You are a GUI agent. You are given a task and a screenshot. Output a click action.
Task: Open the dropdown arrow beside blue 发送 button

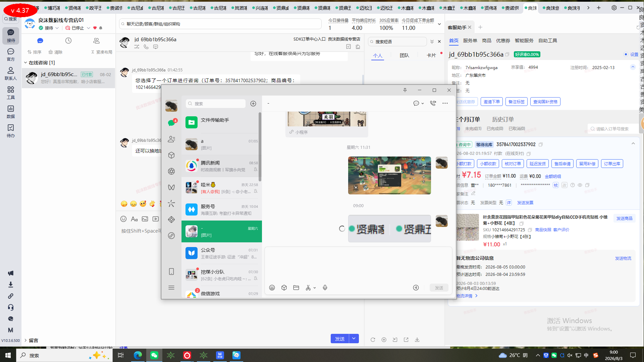(x=354, y=339)
